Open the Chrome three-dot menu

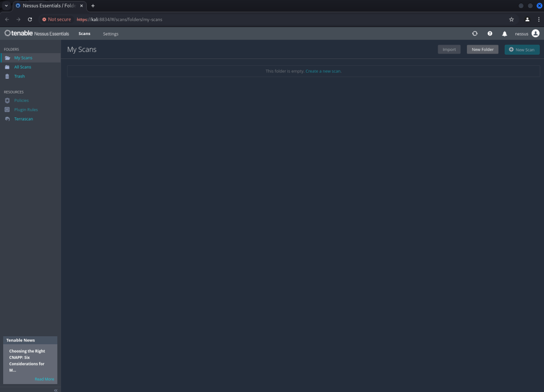pyautogui.click(x=539, y=19)
